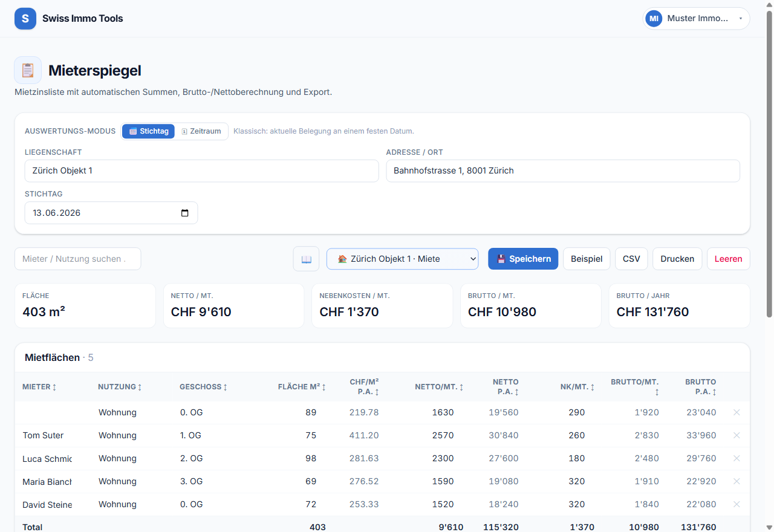Sort table by Netto/Mt. column
This screenshot has height=532, width=774.
click(x=439, y=387)
